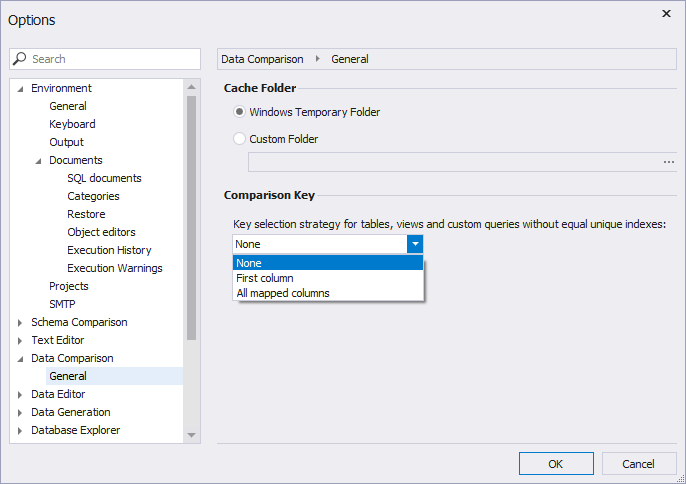Image resolution: width=686 pixels, height=484 pixels.
Task: Focus the Search options input field
Action: pyautogui.click(x=105, y=59)
